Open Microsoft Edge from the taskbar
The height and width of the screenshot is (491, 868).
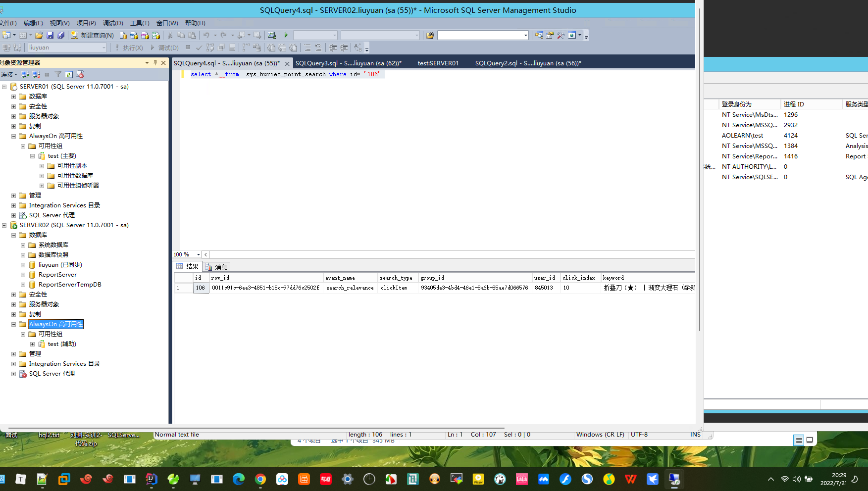click(239, 479)
